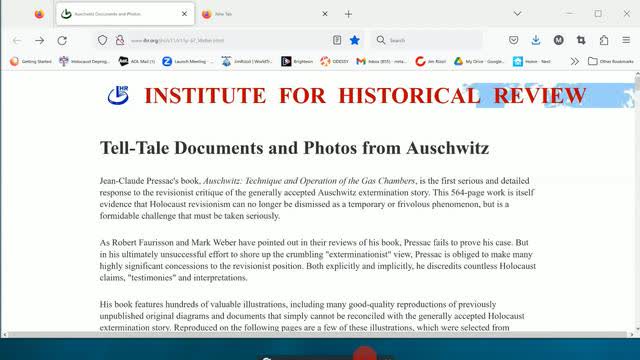Open the Firefox application hamburger menu

tap(626, 40)
